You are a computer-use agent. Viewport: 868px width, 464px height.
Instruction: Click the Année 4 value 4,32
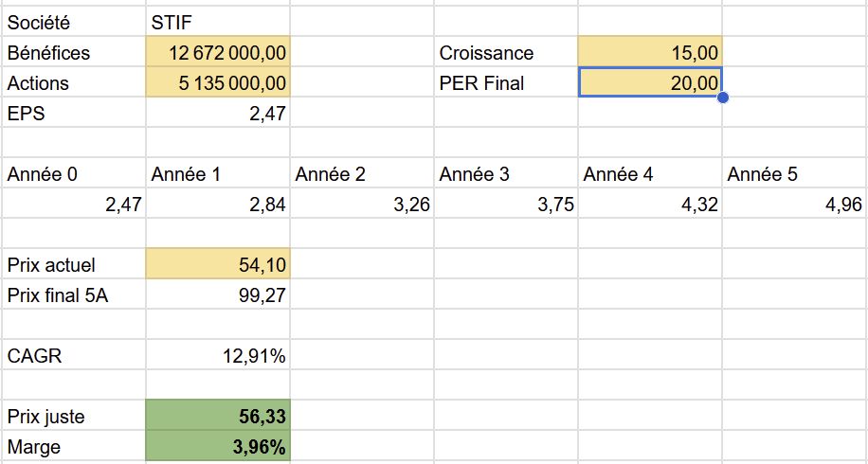650,205
